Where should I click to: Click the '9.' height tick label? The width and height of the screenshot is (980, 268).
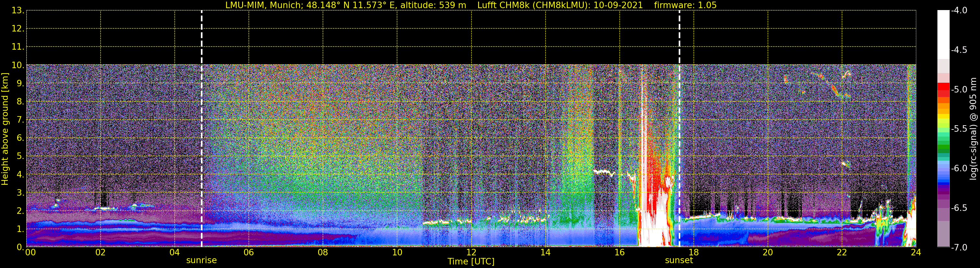[x=20, y=83]
